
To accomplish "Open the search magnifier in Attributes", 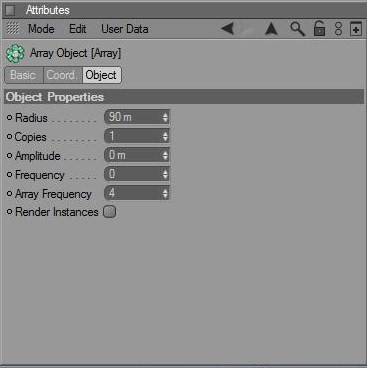I will click(297, 29).
